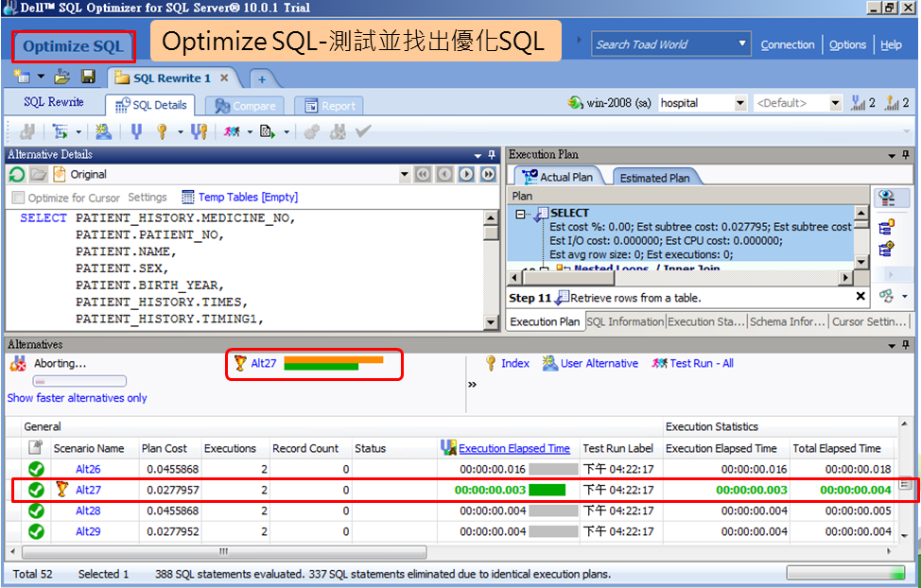
Task: Open the Report tab
Action: point(329,106)
